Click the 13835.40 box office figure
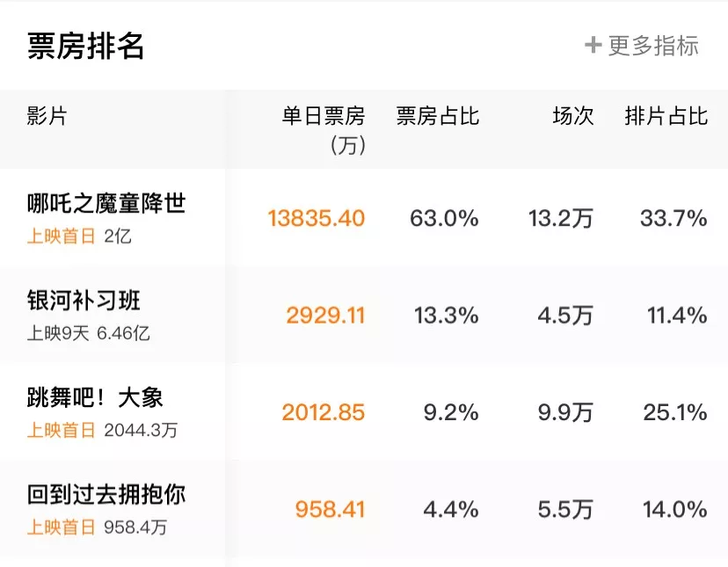Viewport: 728px width, 567px height. coord(316,218)
